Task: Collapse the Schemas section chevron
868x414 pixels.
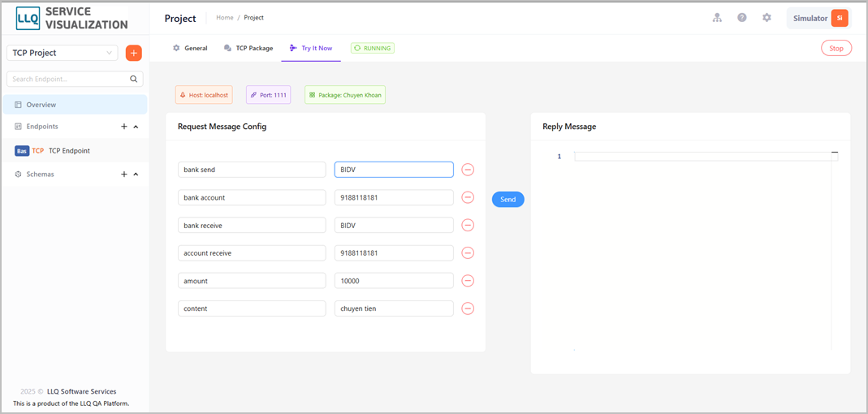Action: (136, 175)
